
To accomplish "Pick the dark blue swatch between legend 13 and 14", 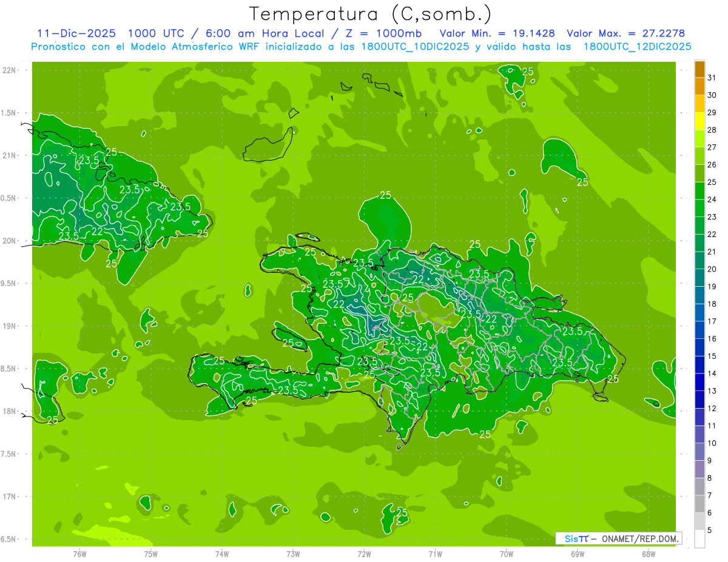I will [x=699, y=383].
